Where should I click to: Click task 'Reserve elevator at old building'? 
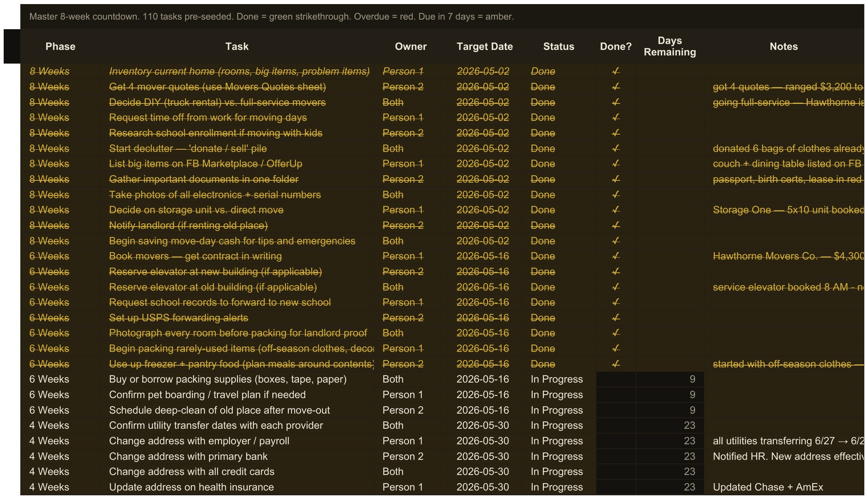(x=213, y=287)
